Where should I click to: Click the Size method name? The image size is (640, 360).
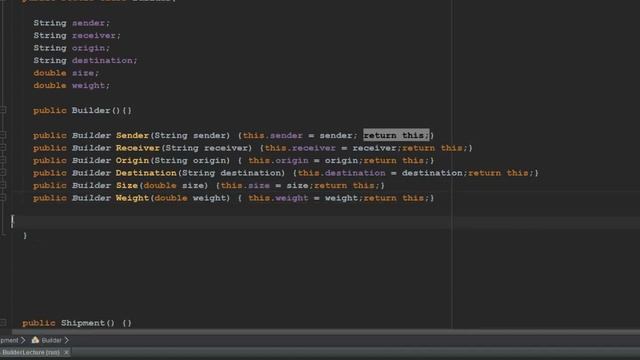point(127,186)
